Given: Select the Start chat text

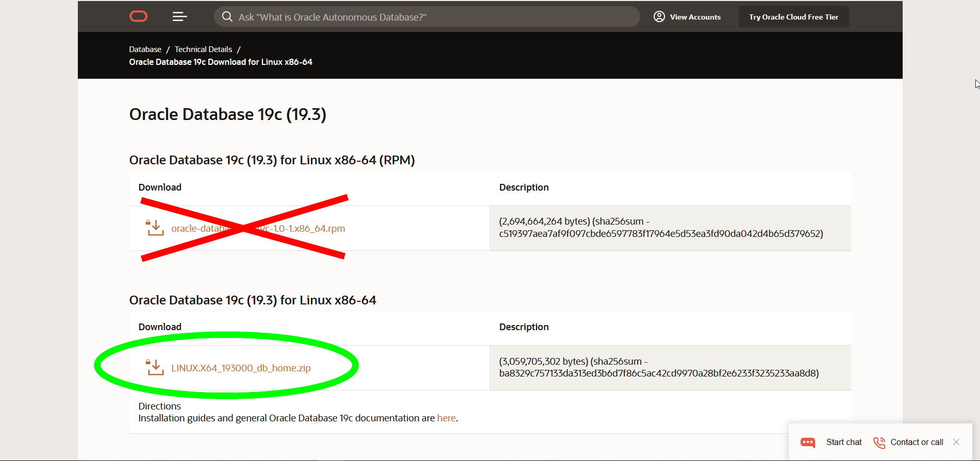Looking at the screenshot, I should 843,442.
